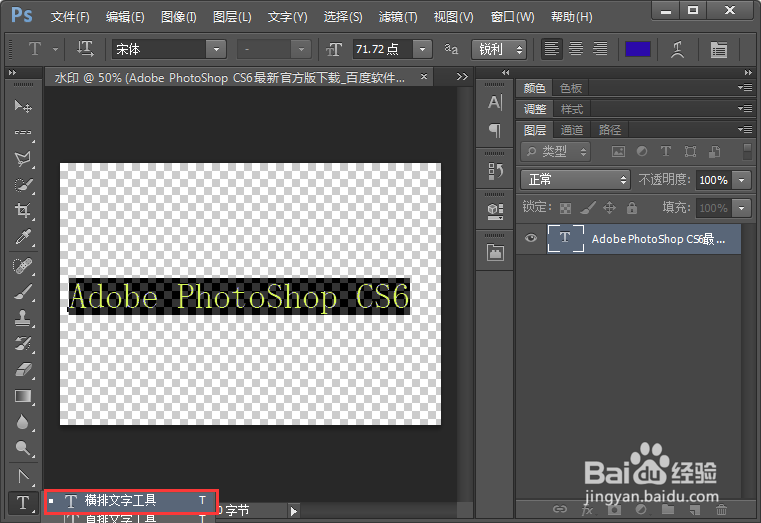Select the Polygonal Lasso tool

coord(23,158)
